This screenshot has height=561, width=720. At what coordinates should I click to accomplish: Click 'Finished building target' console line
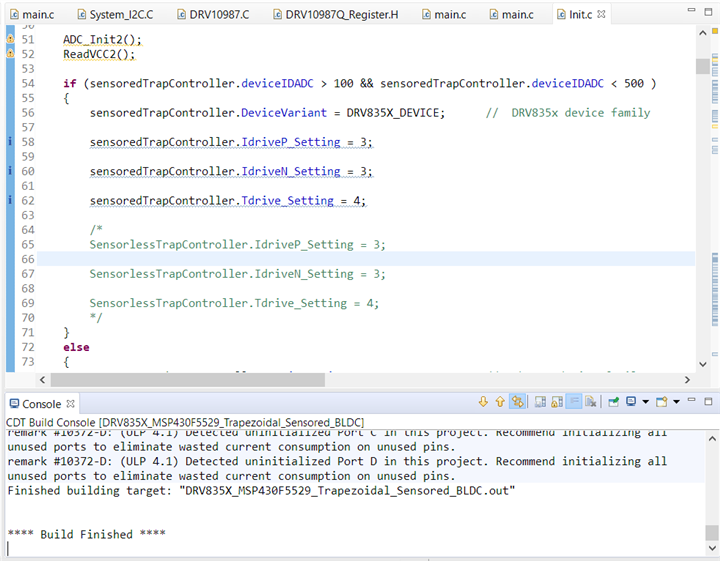(261, 491)
